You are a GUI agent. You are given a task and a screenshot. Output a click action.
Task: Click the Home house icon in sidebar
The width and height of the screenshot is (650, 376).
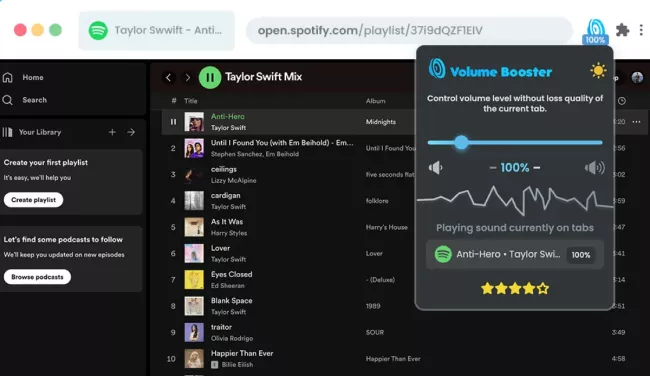[7, 78]
